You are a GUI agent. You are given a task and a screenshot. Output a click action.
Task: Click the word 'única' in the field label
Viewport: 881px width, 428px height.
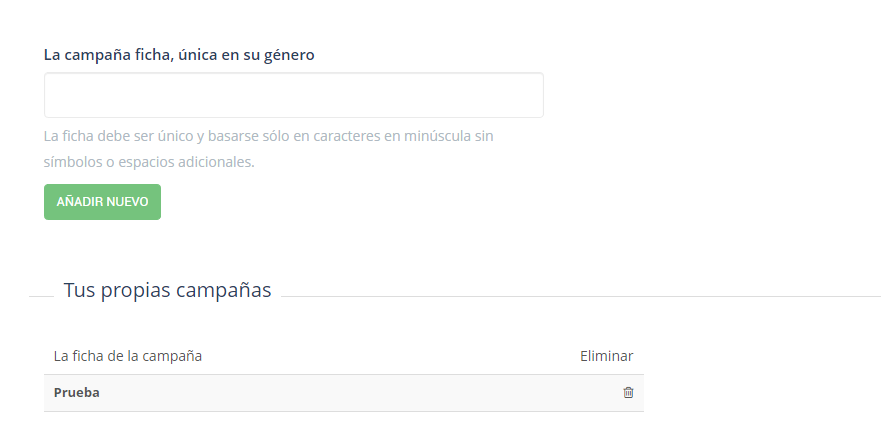tap(197, 55)
